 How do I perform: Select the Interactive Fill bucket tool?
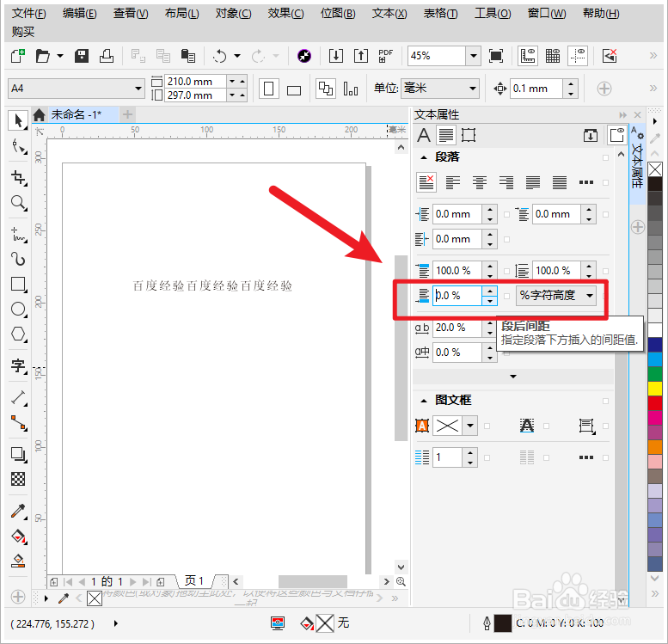(18, 537)
